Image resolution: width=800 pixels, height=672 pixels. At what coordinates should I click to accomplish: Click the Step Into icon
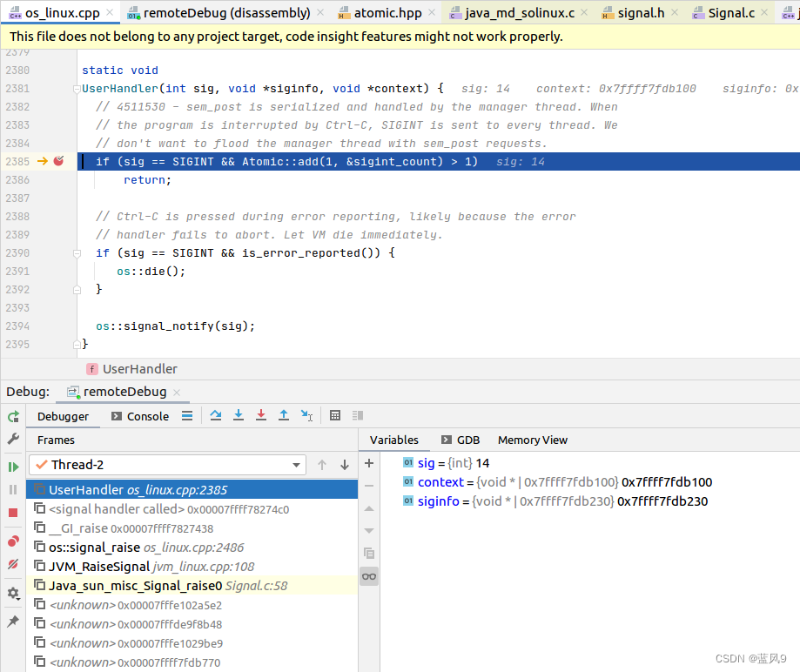(239, 416)
